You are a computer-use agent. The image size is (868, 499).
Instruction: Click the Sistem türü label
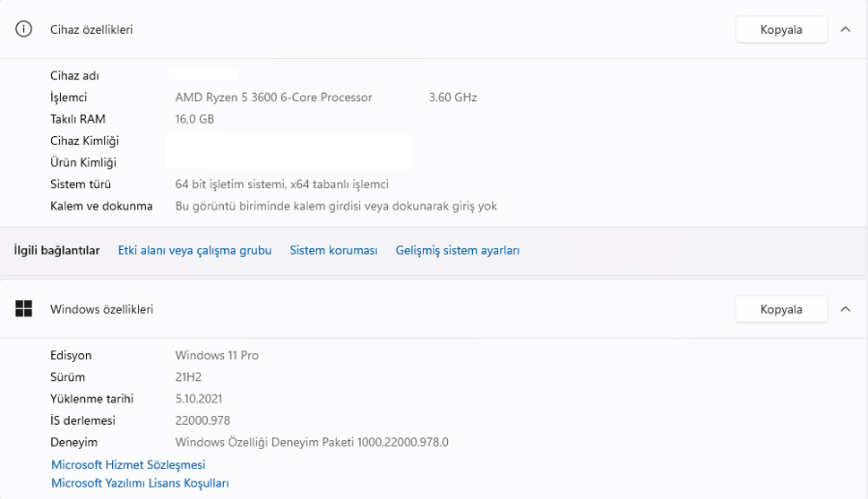[x=81, y=184]
